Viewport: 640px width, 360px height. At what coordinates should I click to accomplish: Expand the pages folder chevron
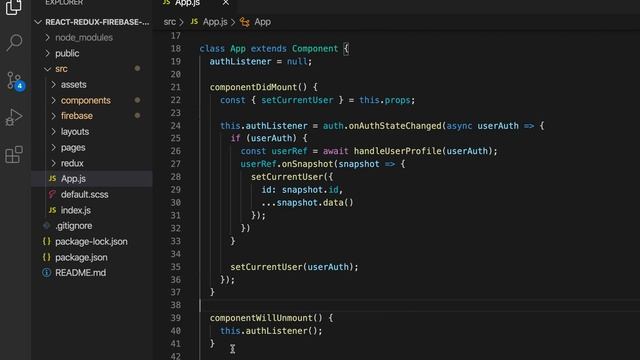tap(53, 147)
